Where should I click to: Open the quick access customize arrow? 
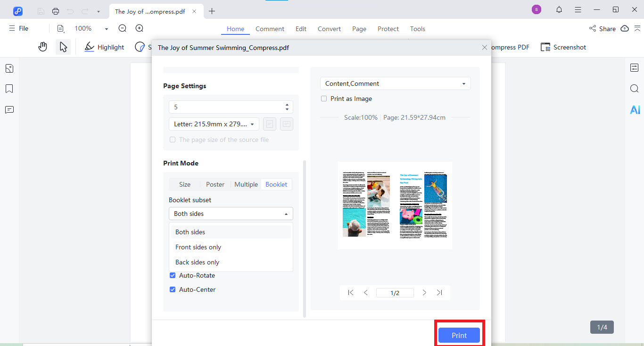coord(98,12)
